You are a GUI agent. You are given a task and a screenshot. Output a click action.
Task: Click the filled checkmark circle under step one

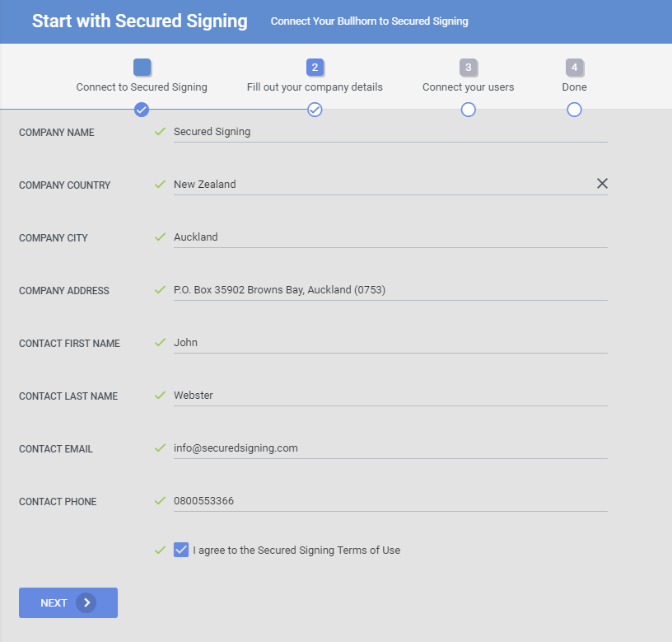pyautogui.click(x=142, y=110)
